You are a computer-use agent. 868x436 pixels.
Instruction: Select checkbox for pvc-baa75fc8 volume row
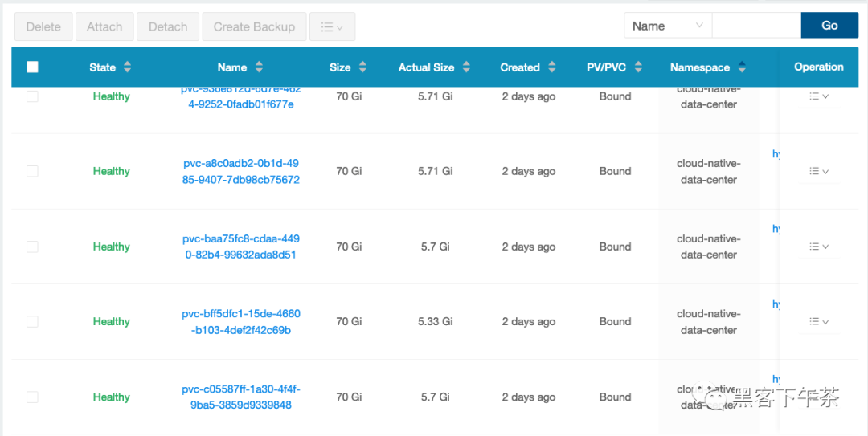32,247
